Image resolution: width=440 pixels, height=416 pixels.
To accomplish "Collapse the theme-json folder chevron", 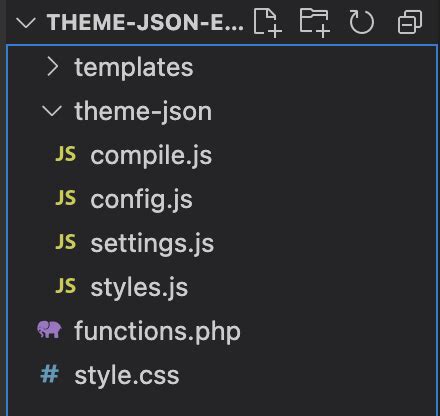I will [x=52, y=111].
